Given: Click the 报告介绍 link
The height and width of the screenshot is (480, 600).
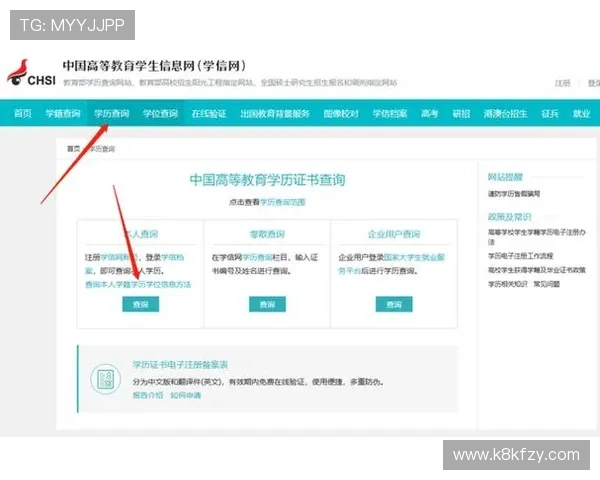Looking at the screenshot, I should [148, 395].
